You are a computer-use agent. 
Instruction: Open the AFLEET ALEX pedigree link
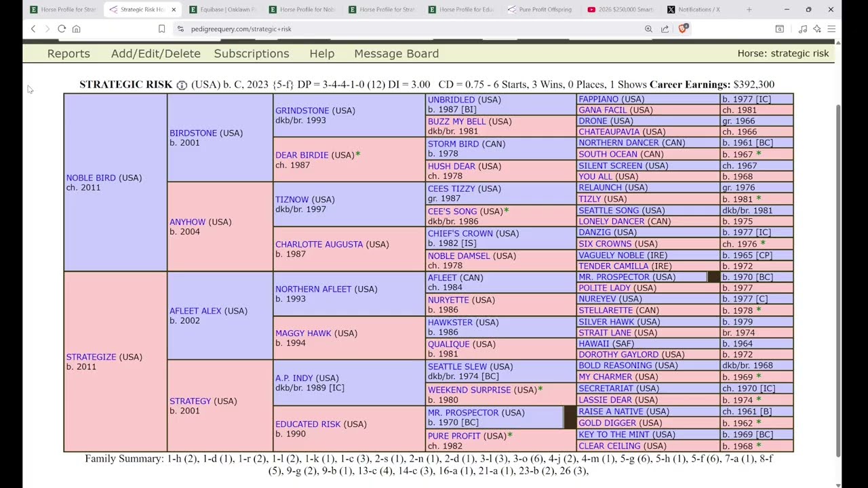pos(195,310)
